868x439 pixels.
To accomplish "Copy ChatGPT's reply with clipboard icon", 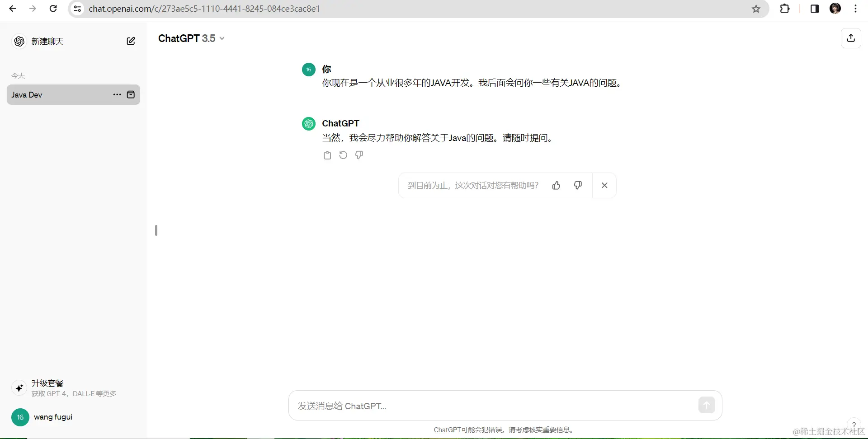I will click(x=327, y=155).
